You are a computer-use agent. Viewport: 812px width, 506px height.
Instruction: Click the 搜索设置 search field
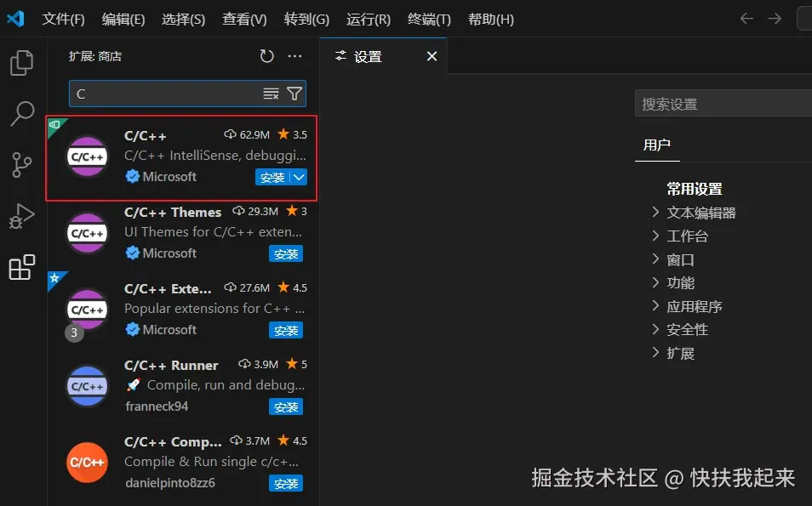click(723, 104)
